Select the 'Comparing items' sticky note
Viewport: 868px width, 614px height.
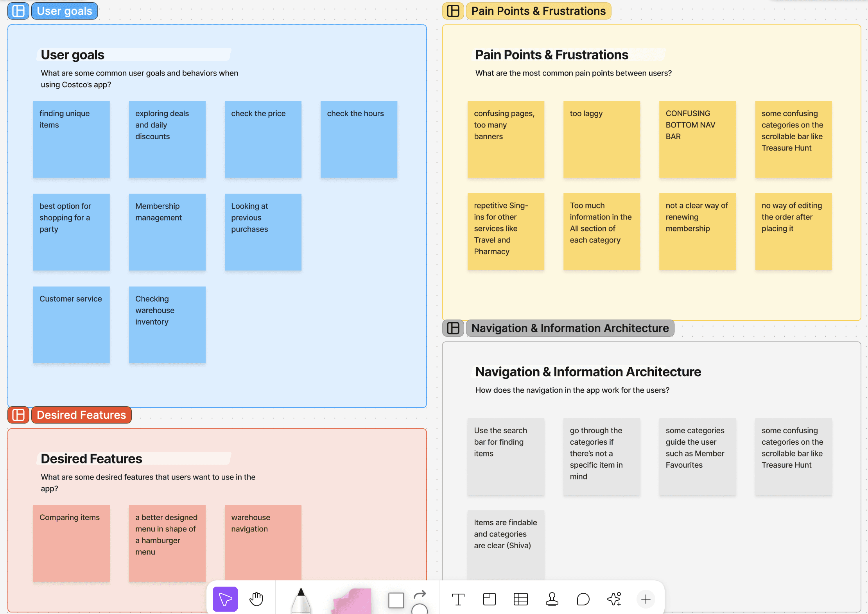pyautogui.click(x=72, y=544)
